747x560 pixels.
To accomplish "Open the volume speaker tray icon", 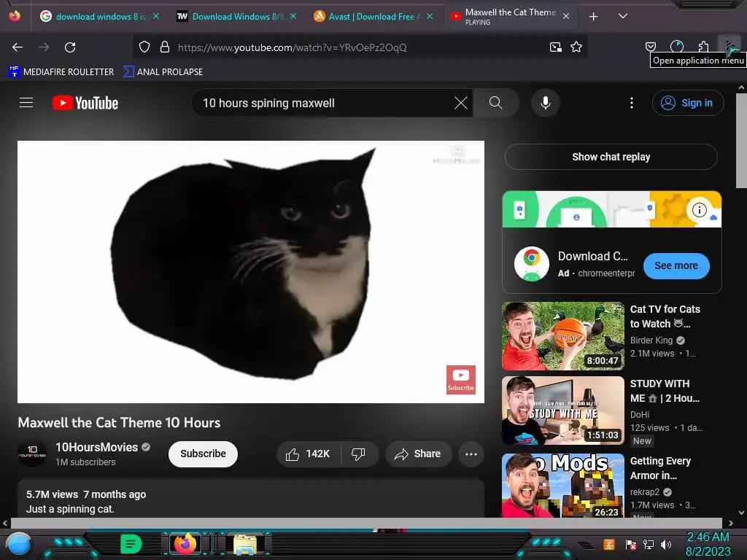I will tap(666, 544).
